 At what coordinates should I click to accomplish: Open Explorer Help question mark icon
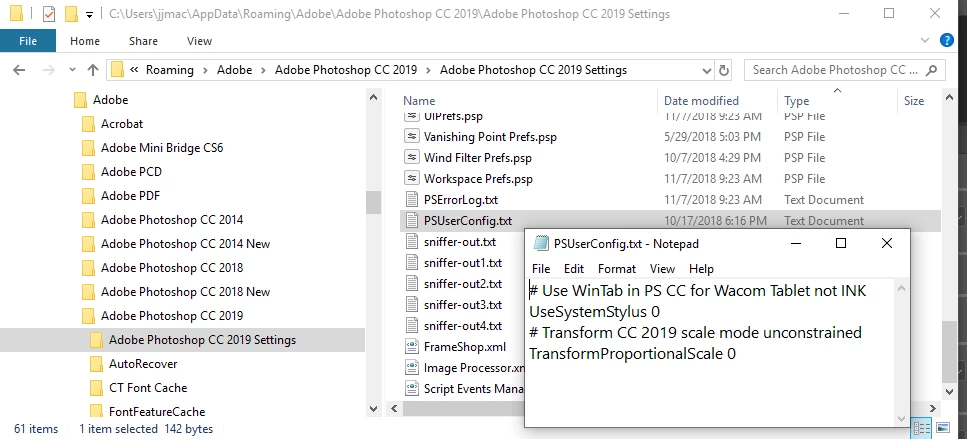(x=947, y=41)
